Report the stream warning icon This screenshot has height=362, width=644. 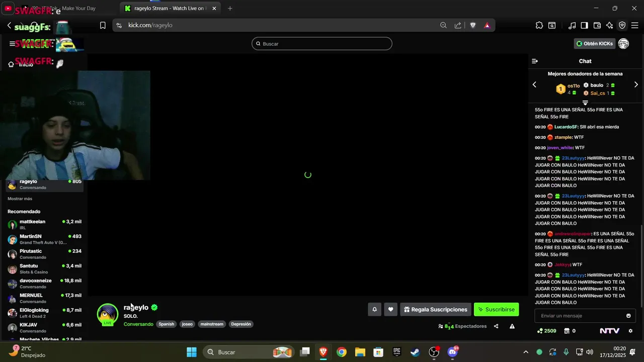click(x=512, y=326)
